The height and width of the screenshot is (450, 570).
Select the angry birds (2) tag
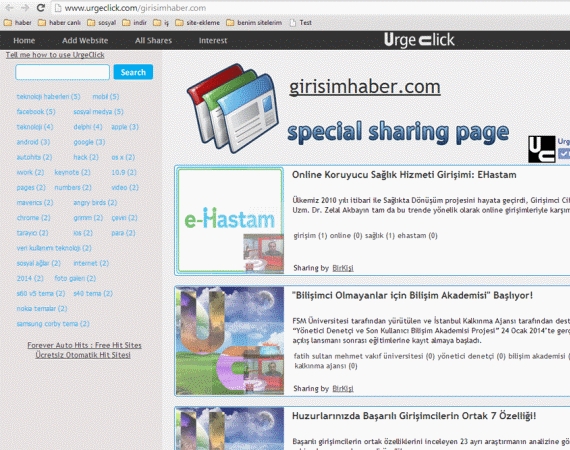95,202
